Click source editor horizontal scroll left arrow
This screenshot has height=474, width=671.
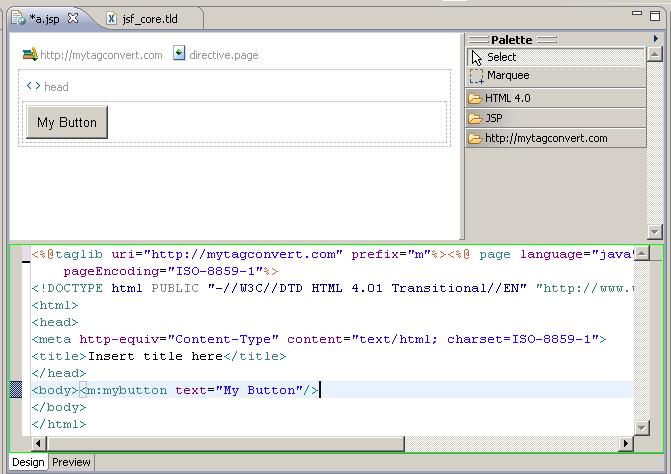(x=38, y=444)
